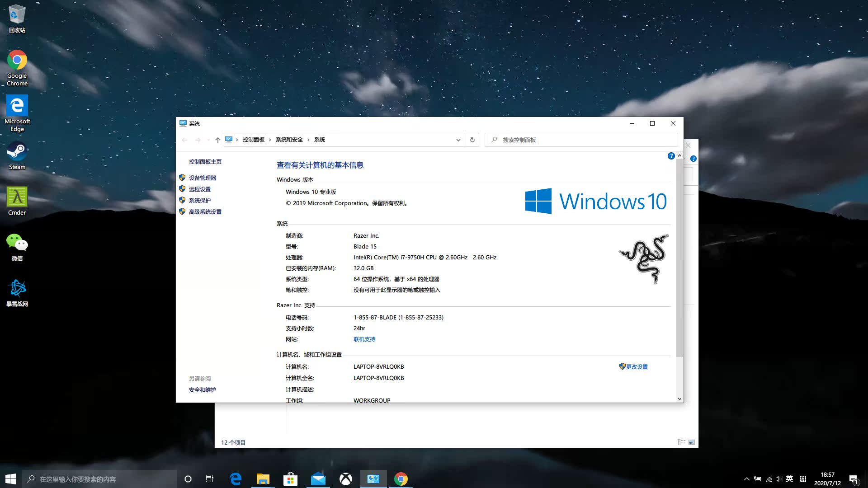Open the Recycle Bin desktop icon

point(17,19)
